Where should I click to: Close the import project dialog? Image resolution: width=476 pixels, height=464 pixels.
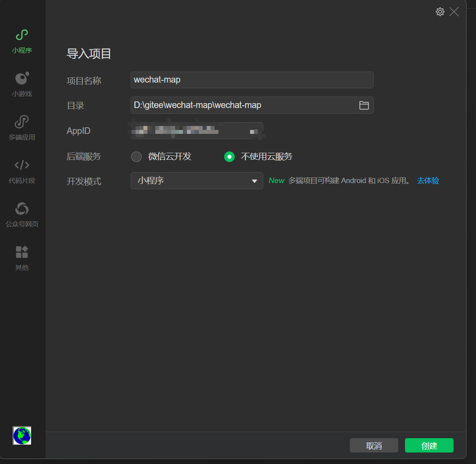[454, 12]
